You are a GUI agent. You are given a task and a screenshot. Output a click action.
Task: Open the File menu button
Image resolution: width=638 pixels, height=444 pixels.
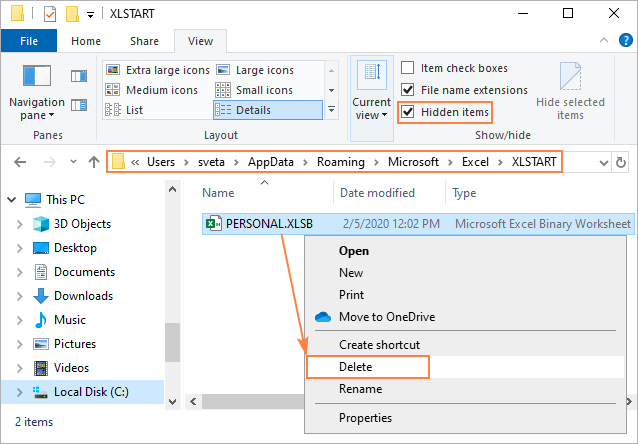[x=29, y=41]
